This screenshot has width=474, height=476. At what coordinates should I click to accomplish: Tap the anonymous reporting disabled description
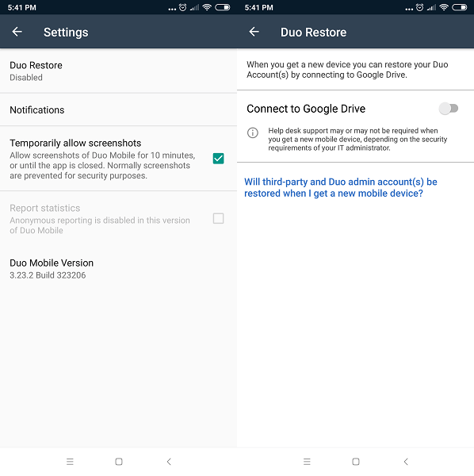pos(100,225)
